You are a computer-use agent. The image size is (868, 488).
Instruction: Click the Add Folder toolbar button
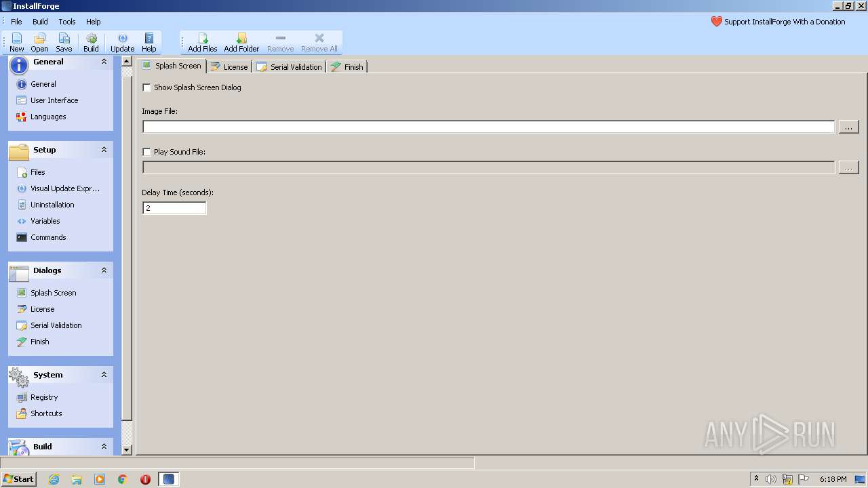[241, 43]
